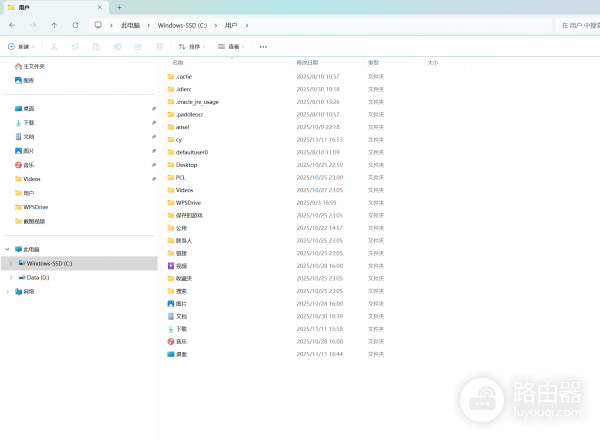Open Videos in the sidebar
The width and height of the screenshot is (600, 440).
[28, 179]
